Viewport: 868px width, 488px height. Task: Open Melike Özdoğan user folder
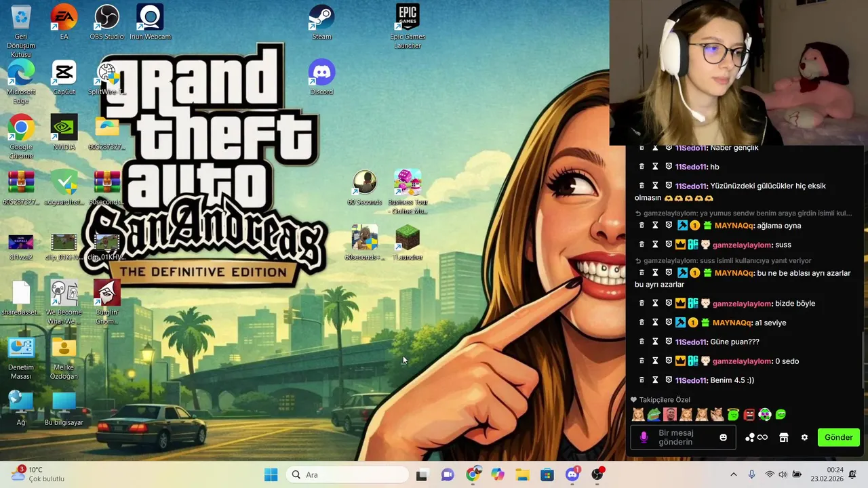(64, 357)
